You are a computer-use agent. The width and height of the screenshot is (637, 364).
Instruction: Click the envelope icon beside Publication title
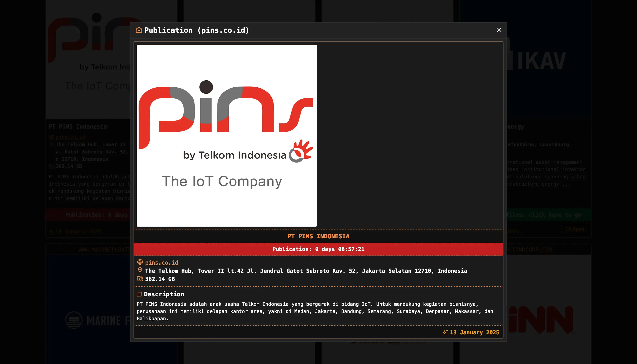pos(139,30)
